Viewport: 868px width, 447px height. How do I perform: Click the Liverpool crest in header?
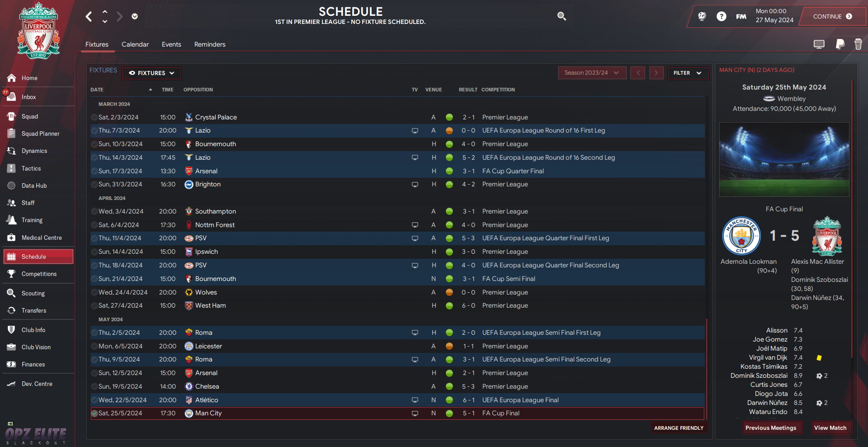click(x=38, y=31)
